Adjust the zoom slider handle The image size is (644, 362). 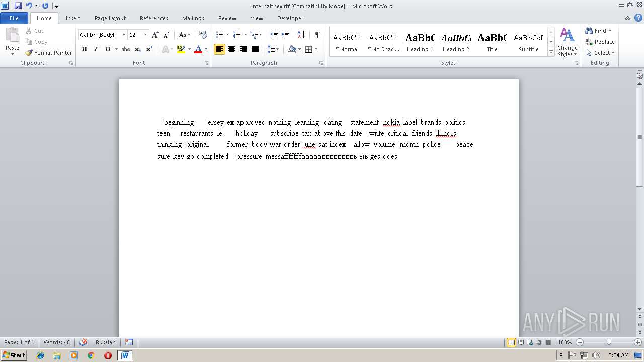click(609, 342)
